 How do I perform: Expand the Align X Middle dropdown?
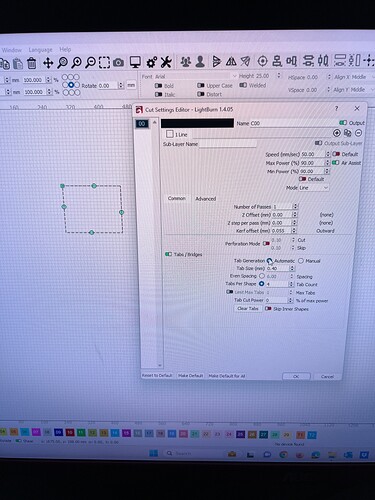[354, 77]
